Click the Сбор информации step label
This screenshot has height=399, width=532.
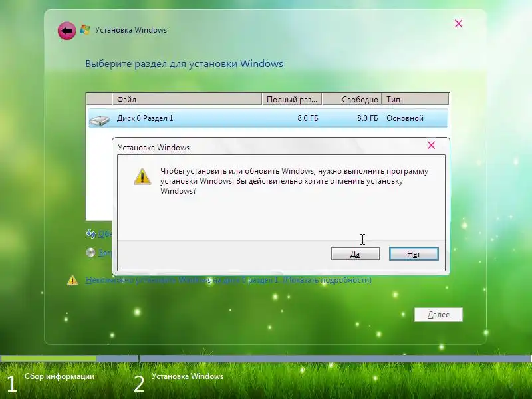[59, 376]
